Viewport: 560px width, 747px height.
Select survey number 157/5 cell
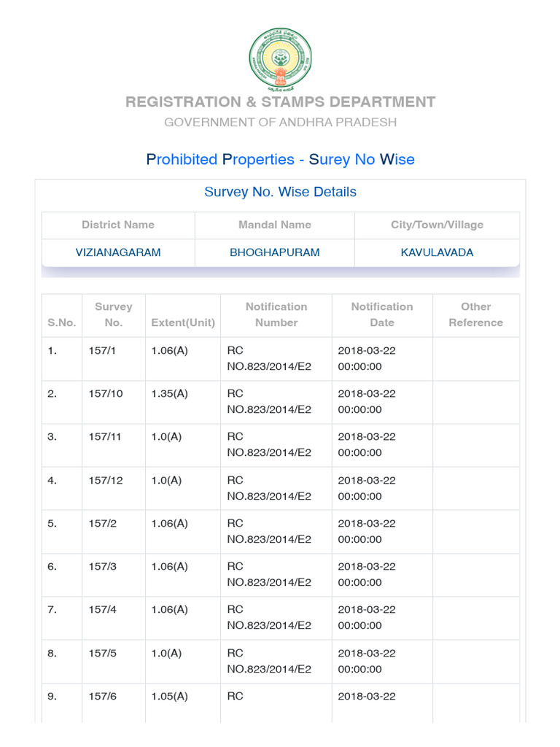103,653
